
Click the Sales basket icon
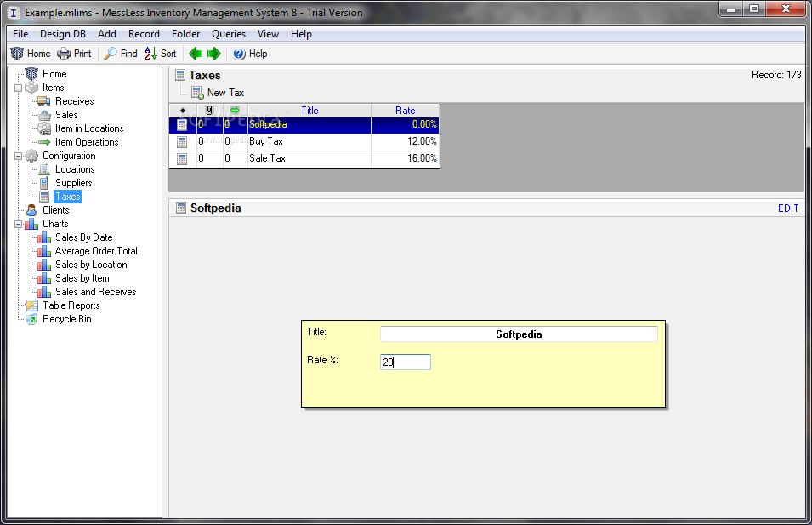[x=44, y=115]
